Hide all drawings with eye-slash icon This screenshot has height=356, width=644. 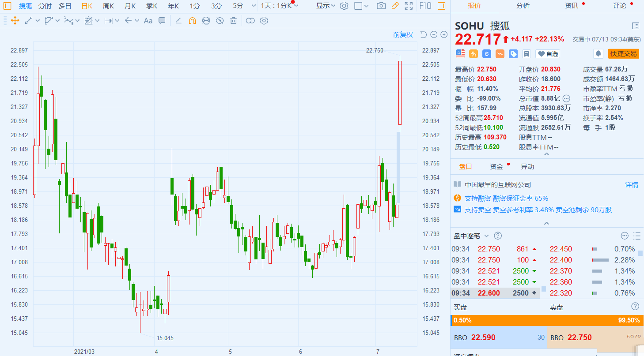pyautogui.click(x=220, y=20)
